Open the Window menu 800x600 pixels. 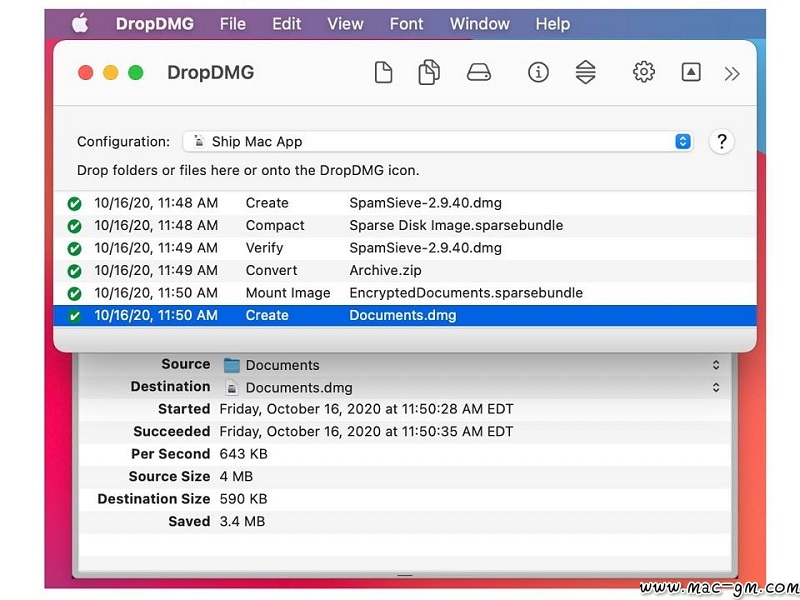480,23
